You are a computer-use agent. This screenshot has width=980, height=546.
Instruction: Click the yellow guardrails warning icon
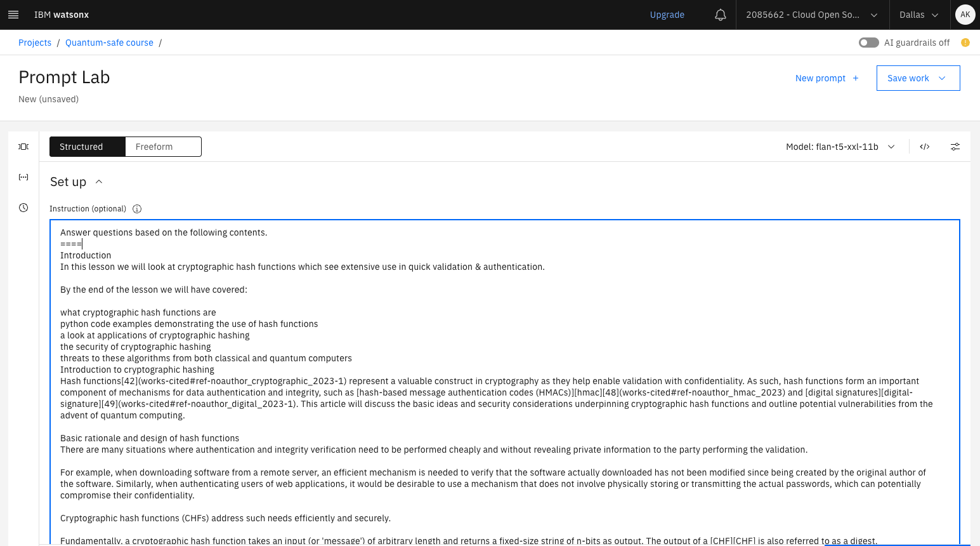point(965,43)
